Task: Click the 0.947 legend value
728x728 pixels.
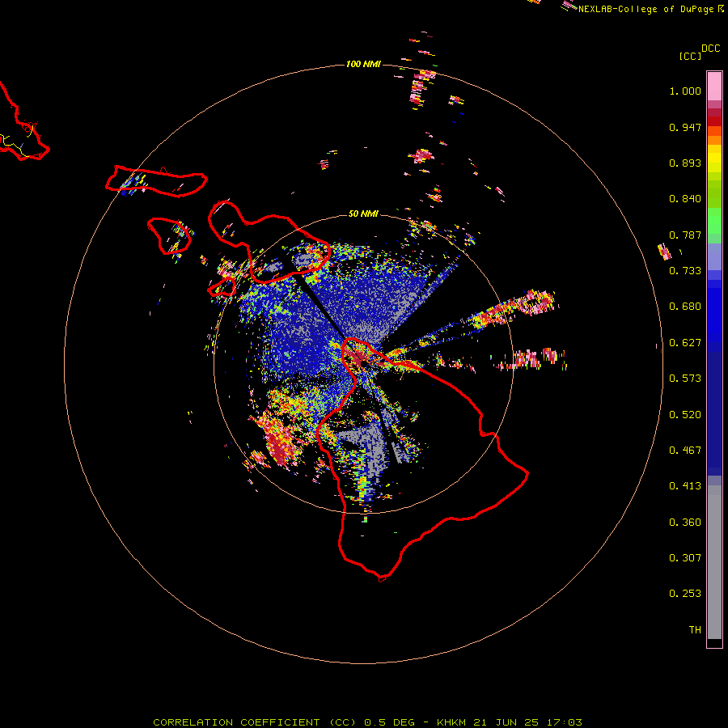Action: [x=685, y=127]
